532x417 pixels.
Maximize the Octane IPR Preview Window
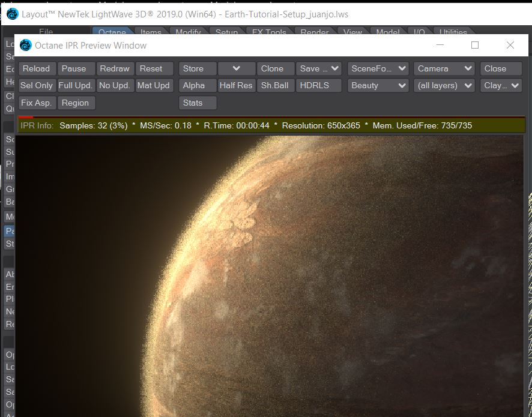pos(475,45)
